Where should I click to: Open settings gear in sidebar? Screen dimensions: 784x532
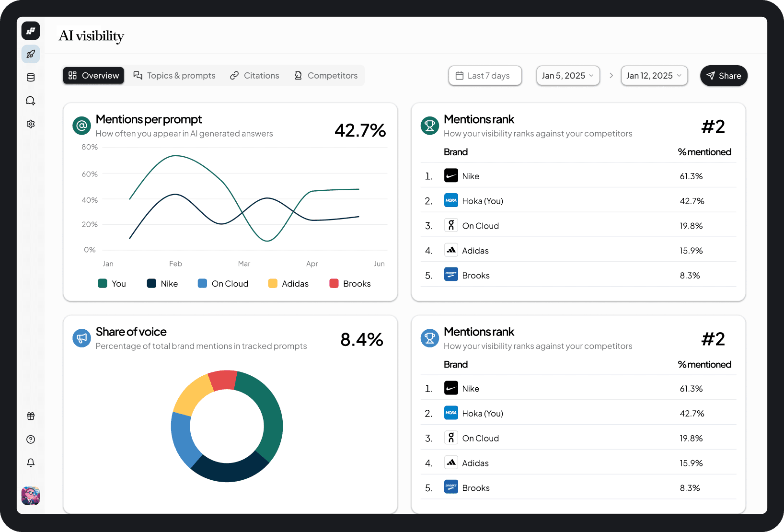coord(31,124)
